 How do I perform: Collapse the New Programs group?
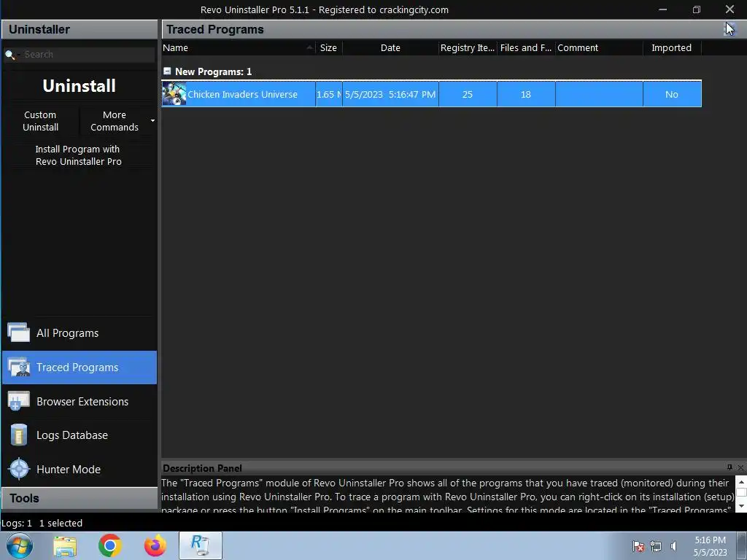(167, 71)
